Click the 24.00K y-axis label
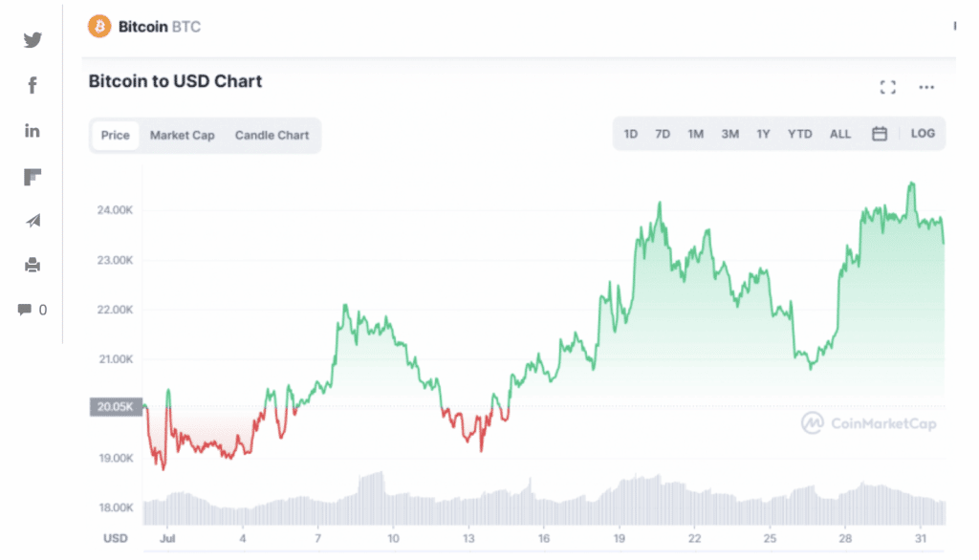979x560 pixels. pos(115,210)
